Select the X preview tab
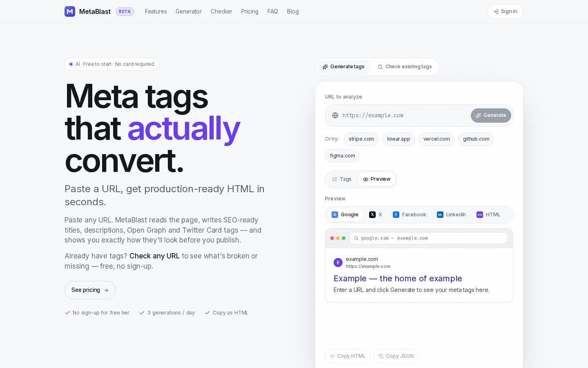This screenshot has height=368, width=588. (x=376, y=215)
